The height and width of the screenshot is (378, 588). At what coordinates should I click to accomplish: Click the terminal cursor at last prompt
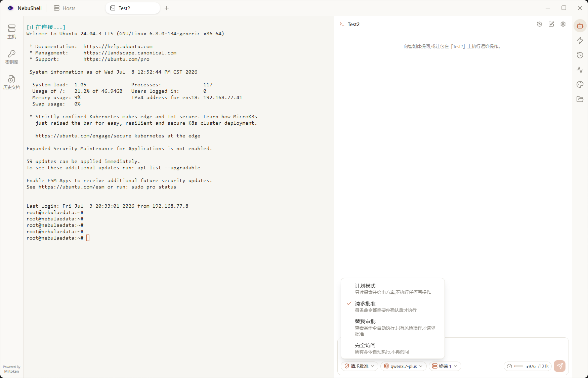point(88,238)
